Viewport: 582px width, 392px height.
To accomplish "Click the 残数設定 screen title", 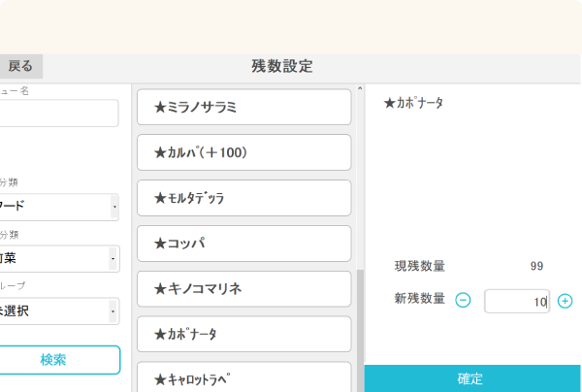I will tap(281, 66).
